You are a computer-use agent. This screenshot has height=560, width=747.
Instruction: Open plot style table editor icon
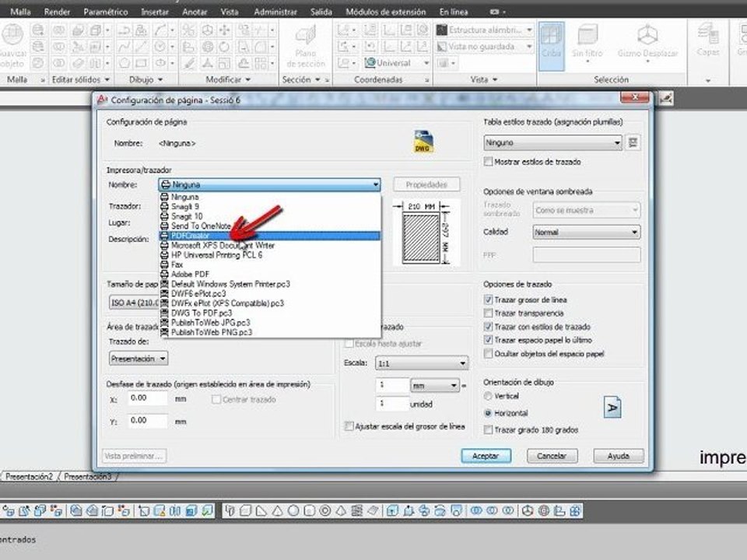pos(633,142)
